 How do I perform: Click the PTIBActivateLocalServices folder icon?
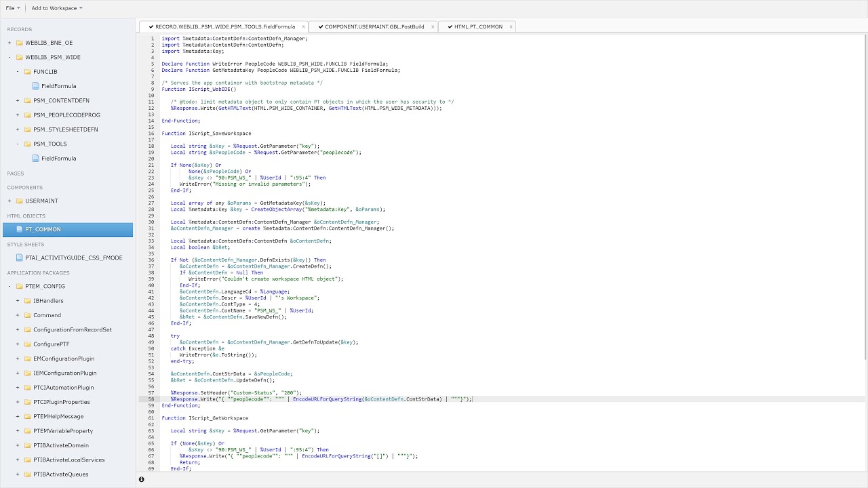pos(27,460)
